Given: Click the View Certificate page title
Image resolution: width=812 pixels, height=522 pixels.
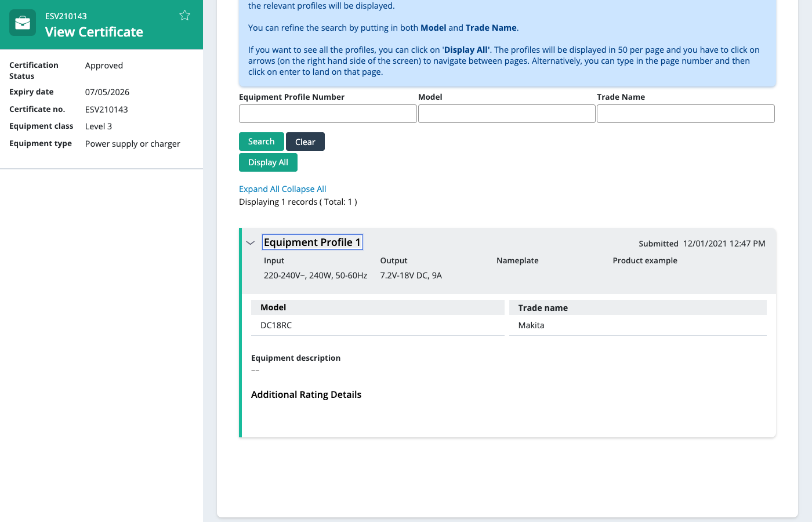Looking at the screenshot, I should click(94, 32).
